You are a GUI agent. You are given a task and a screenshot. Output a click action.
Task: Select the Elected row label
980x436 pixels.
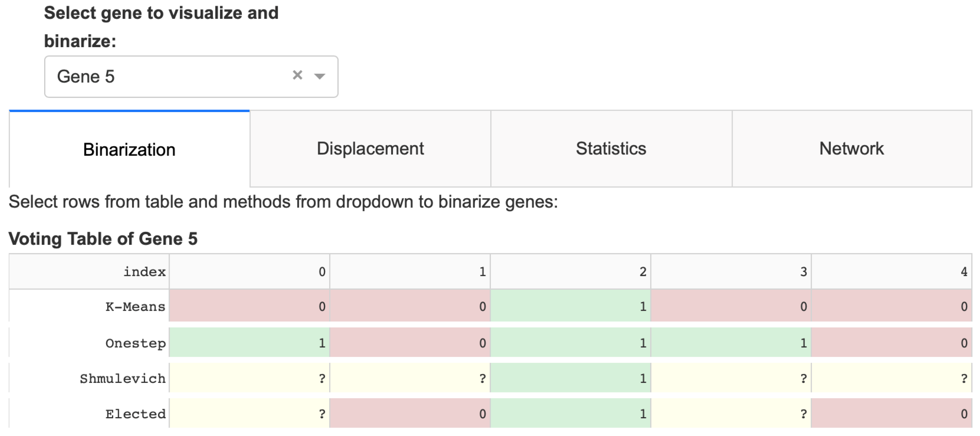[x=135, y=413]
